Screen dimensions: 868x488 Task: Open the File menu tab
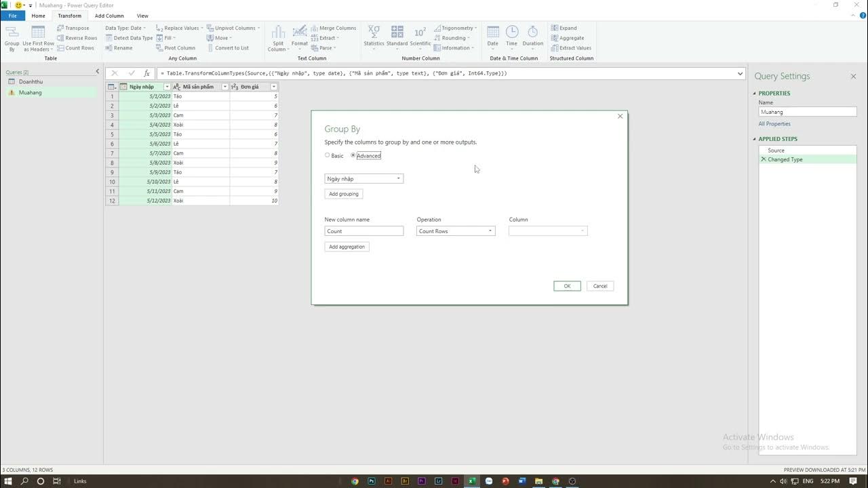[x=12, y=16]
